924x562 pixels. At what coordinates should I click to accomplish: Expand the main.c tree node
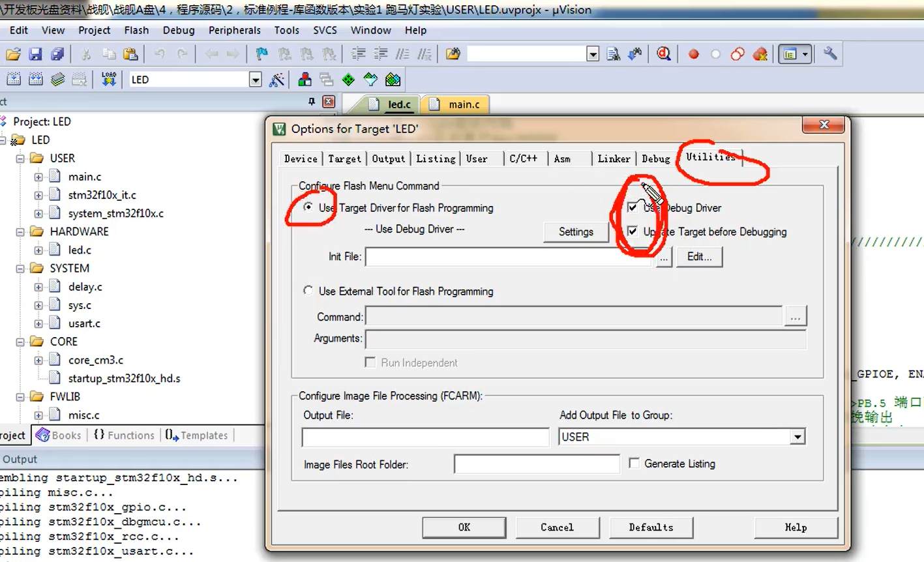coord(38,177)
